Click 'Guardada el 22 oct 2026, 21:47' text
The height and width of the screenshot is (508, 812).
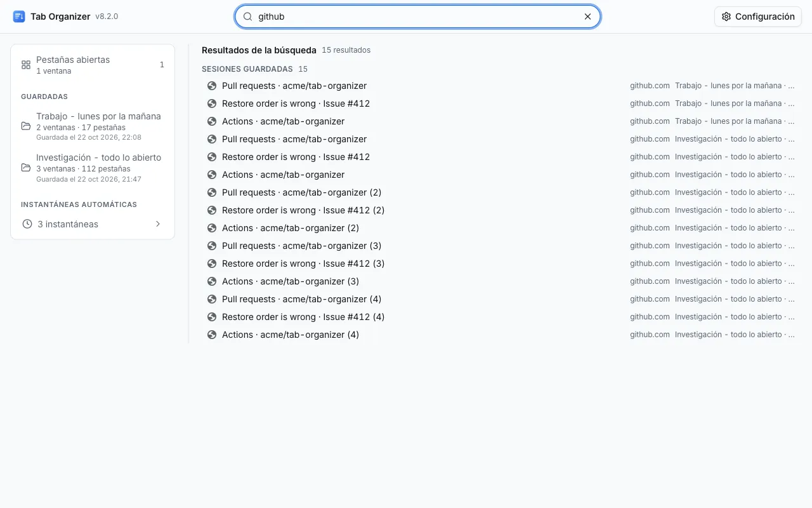[89, 179]
